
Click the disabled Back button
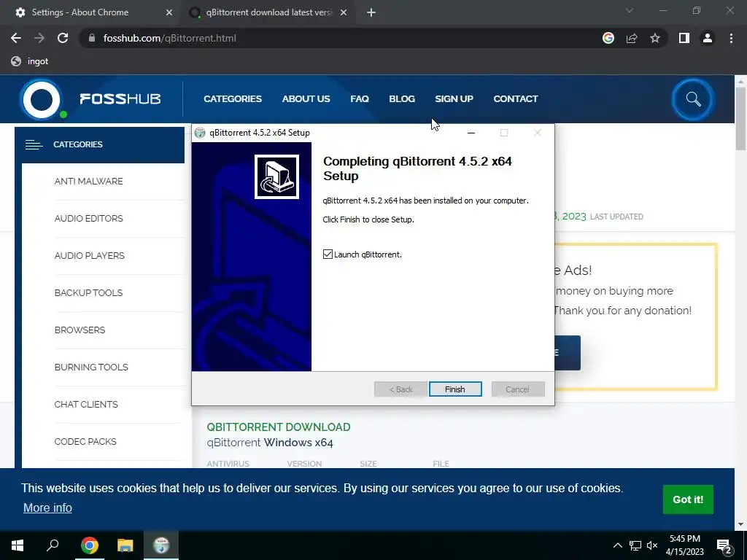coord(400,389)
